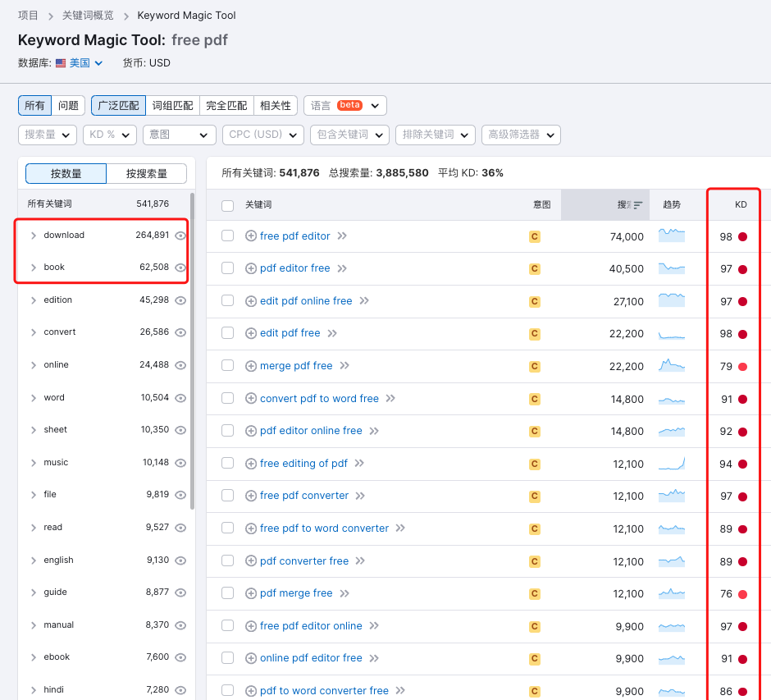Expand the 'convert' keyword group
Image resolution: width=771 pixels, height=700 pixels.
point(33,332)
